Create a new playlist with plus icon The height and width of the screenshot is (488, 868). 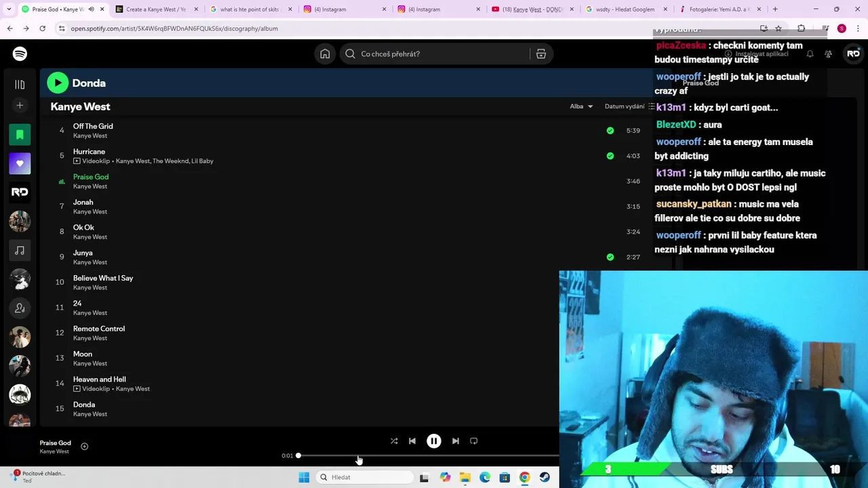[20, 105]
